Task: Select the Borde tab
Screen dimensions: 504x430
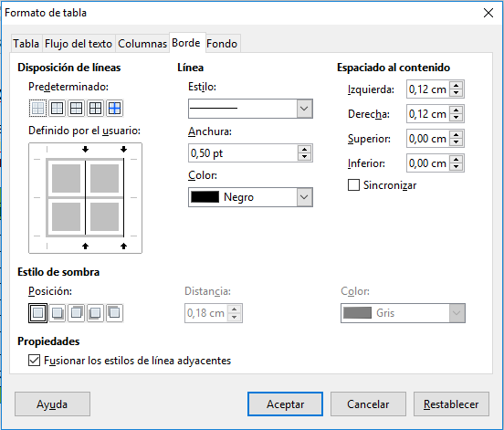Action: [186, 43]
